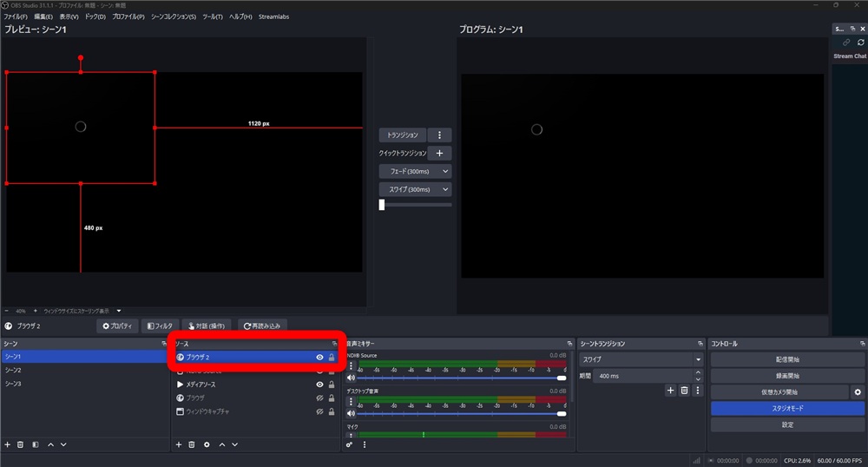
Task: Remove scene transition with trash icon
Action: [684, 390]
